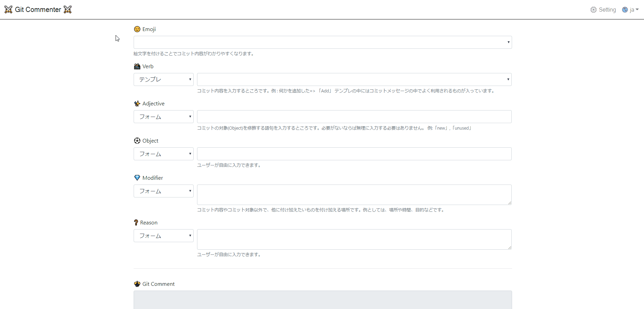Click the Git Comment output area

click(x=322, y=299)
